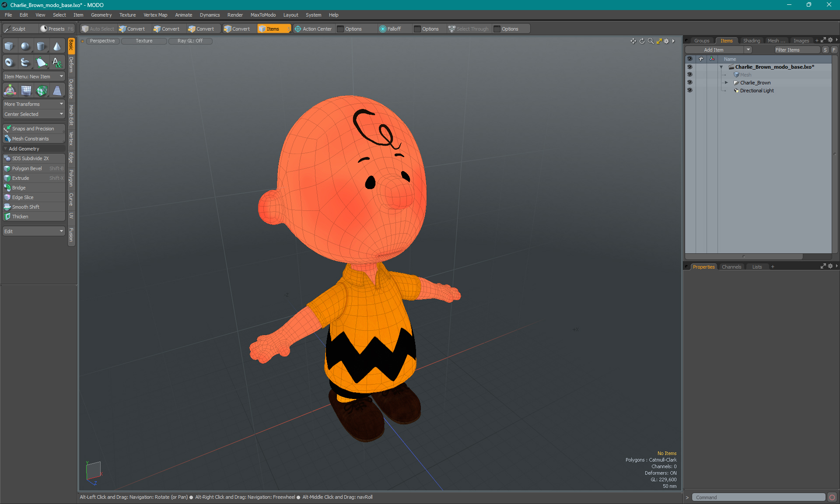Click the Add Item button
The height and width of the screenshot is (504, 840).
(x=714, y=50)
